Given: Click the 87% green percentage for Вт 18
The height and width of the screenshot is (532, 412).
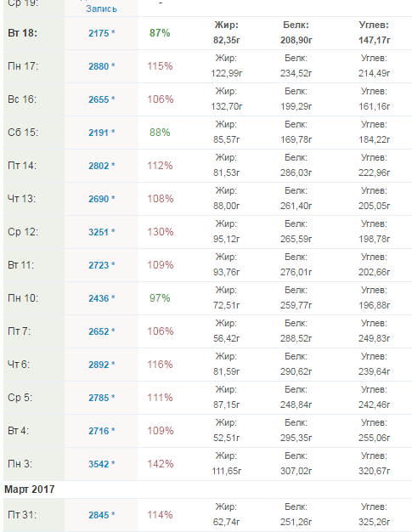Looking at the screenshot, I should 160,33.
